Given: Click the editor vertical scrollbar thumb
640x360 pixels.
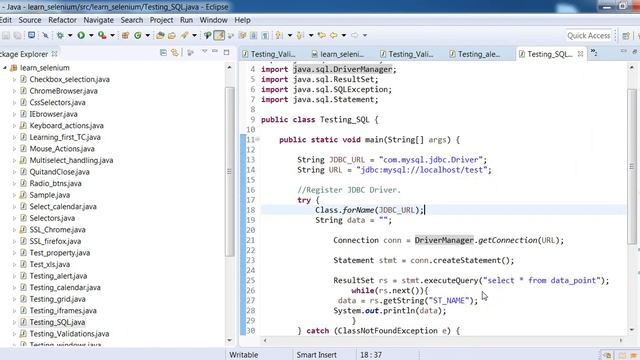Looking at the screenshot, I should pos(632,166).
